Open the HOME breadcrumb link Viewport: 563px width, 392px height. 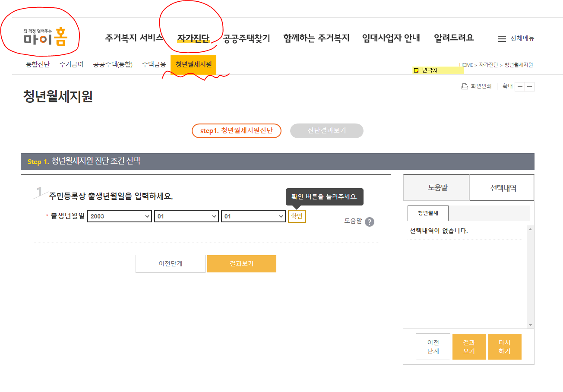[467, 65]
